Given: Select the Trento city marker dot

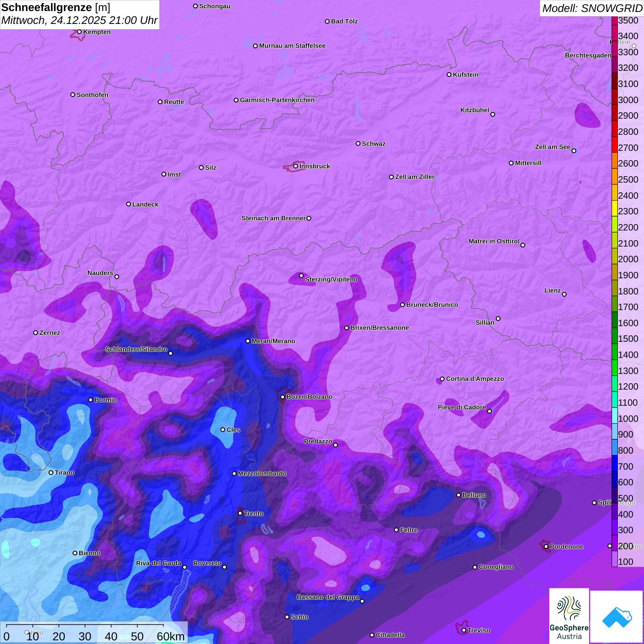Looking at the screenshot, I should (x=240, y=513).
